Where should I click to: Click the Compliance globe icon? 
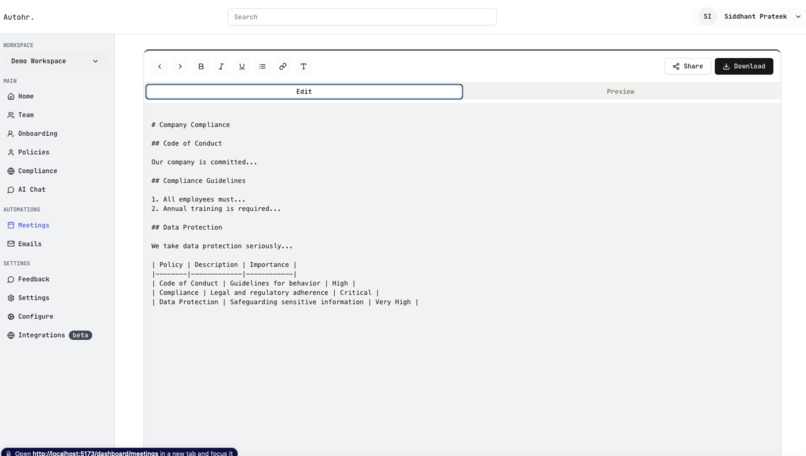[x=11, y=171]
